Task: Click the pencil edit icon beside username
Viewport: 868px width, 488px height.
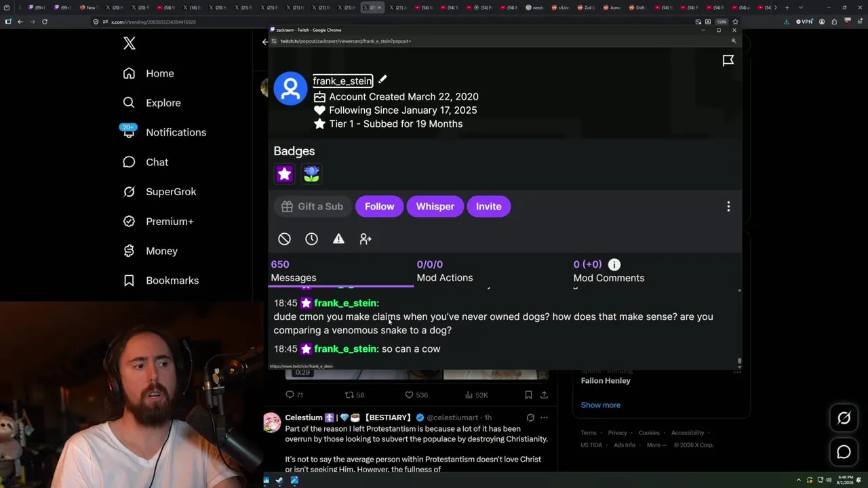Action: [x=382, y=80]
